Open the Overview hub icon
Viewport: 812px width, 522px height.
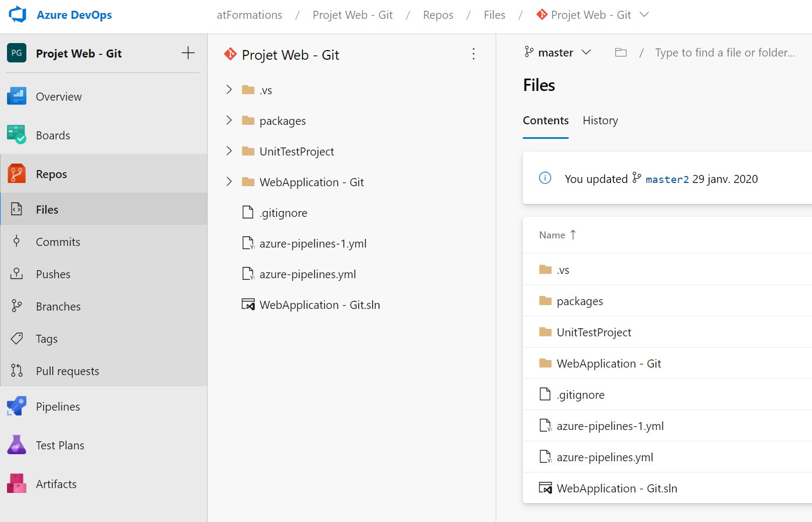pyautogui.click(x=17, y=96)
